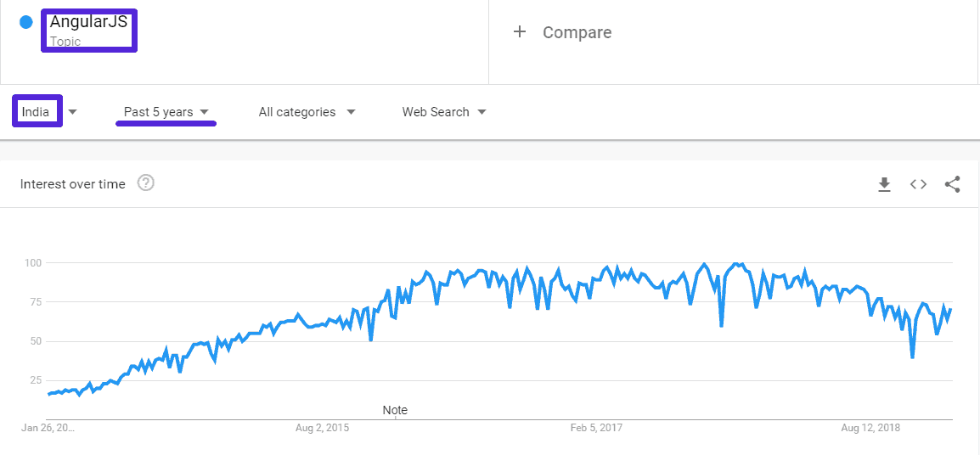This screenshot has height=455, width=980.
Task: Click the Note marker on the timeline
Action: (x=395, y=410)
